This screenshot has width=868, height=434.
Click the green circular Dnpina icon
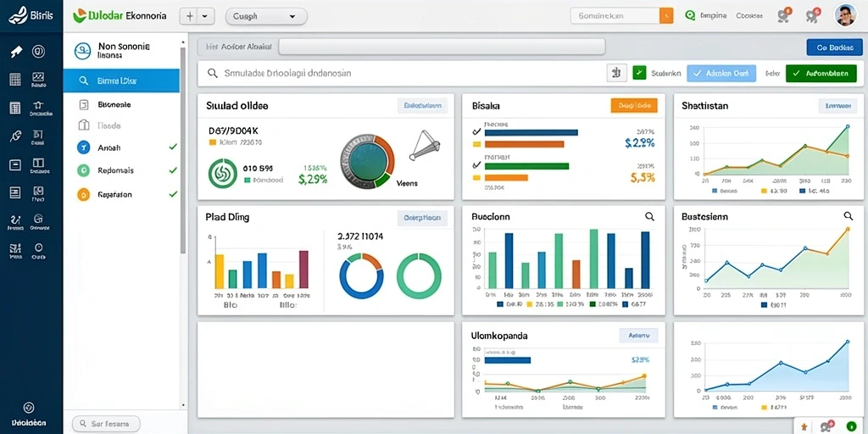coord(690,15)
